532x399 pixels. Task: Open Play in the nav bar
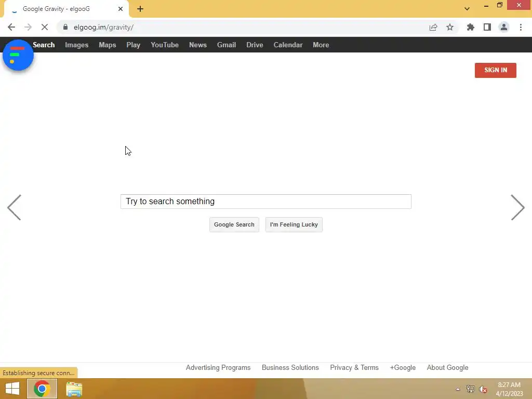click(x=134, y=45)
